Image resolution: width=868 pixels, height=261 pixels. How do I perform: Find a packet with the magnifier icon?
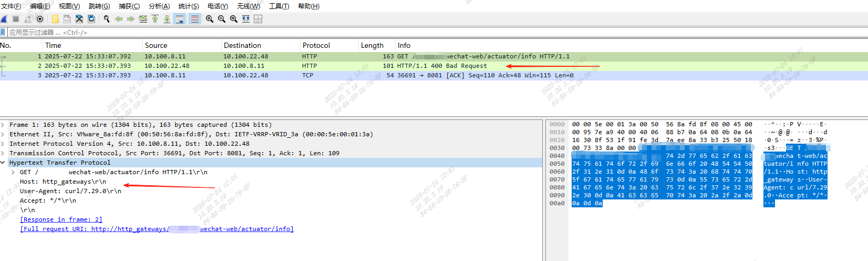(x=107, y=19)
